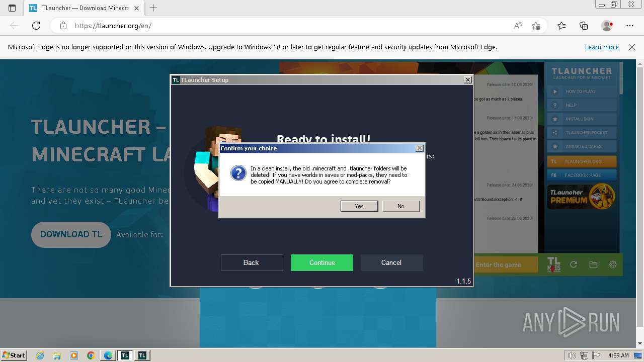Click FACEBOOK PAGE in launcher preview
The width and height of the screenshot is (644, 362).
point(582,175)
